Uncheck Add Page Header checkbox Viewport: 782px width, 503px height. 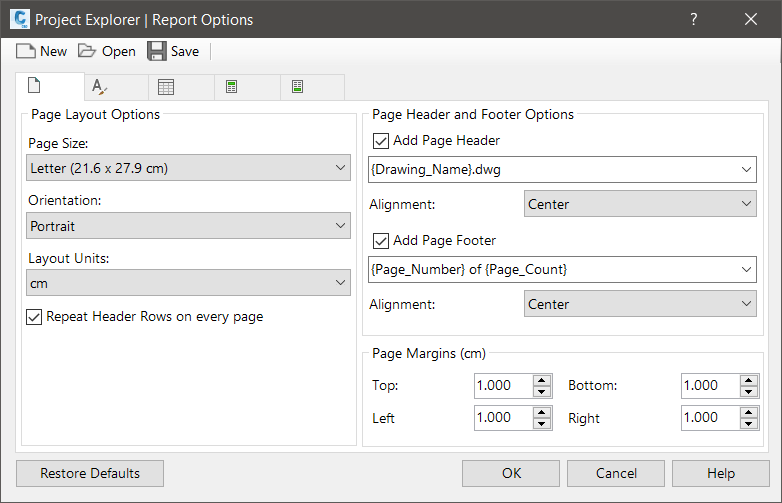[x=380, y=141]
